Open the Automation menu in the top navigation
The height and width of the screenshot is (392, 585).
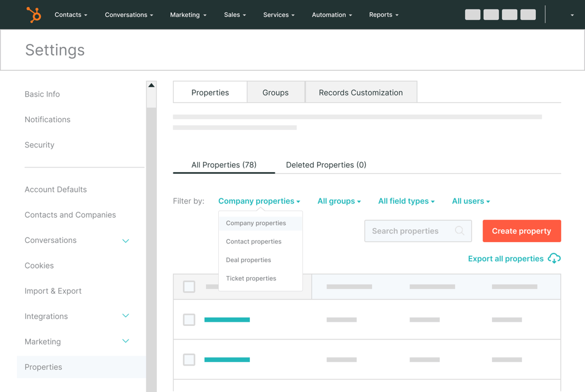click(x=332, y=15)
